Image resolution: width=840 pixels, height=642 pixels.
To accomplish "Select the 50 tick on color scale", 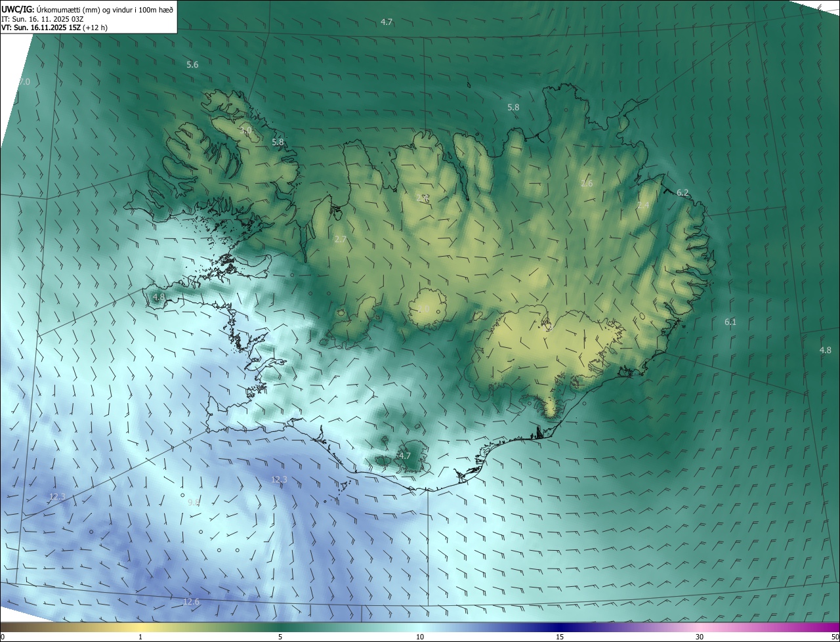I will 835,637.
